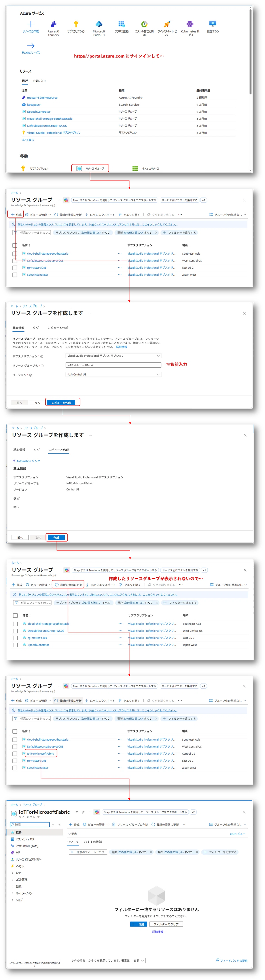Click blue 作成 button beside フィルターのクリア
Viewport: 265px width, 980px height.
point(138,924)
